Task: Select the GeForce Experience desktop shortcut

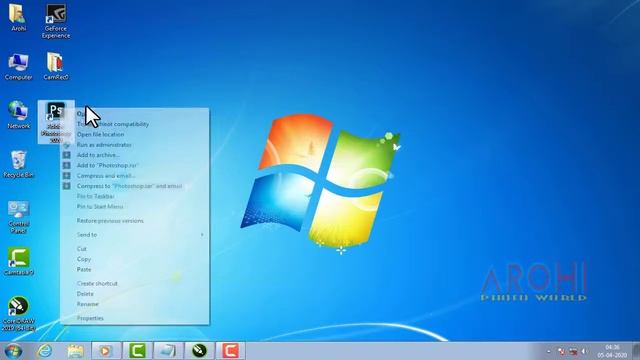Action: (56, 21)
